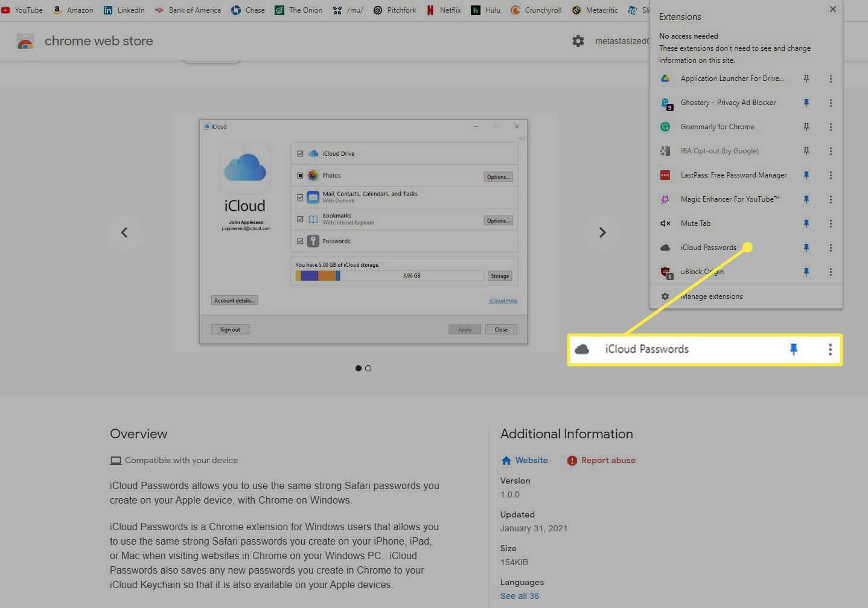Click the Application Launcher Drive icon
Viewport: 868px width, 608px height.
coord(665,78)
